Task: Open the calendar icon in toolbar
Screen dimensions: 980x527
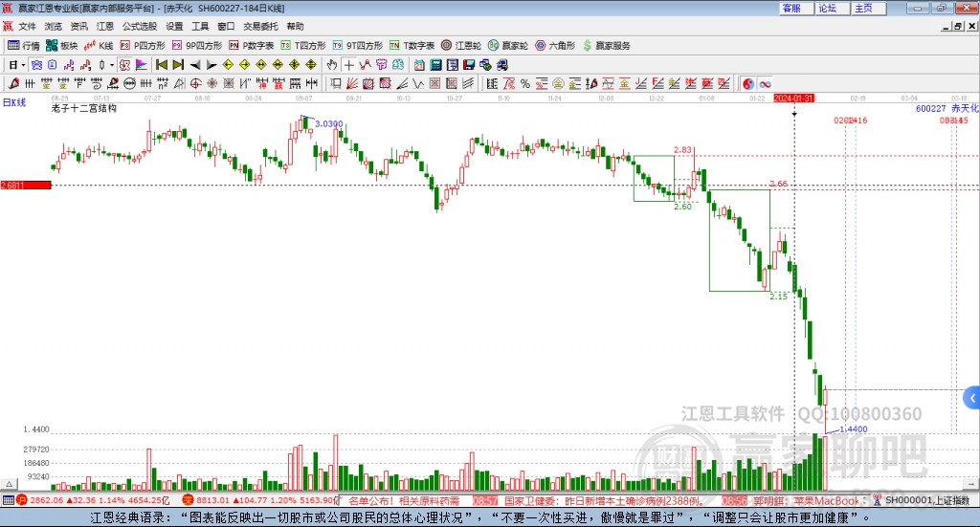Action: 419,65
